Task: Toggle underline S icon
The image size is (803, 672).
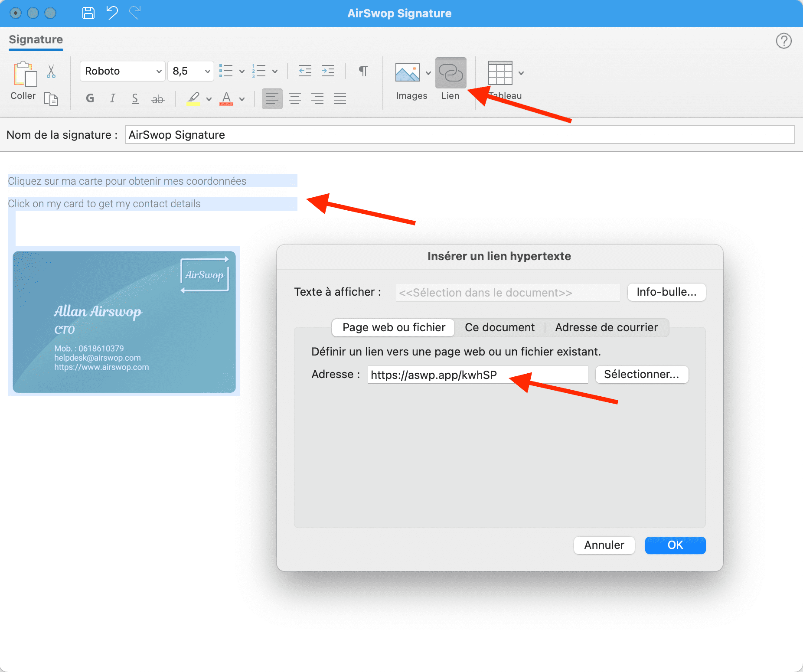Action: [135, 98]
